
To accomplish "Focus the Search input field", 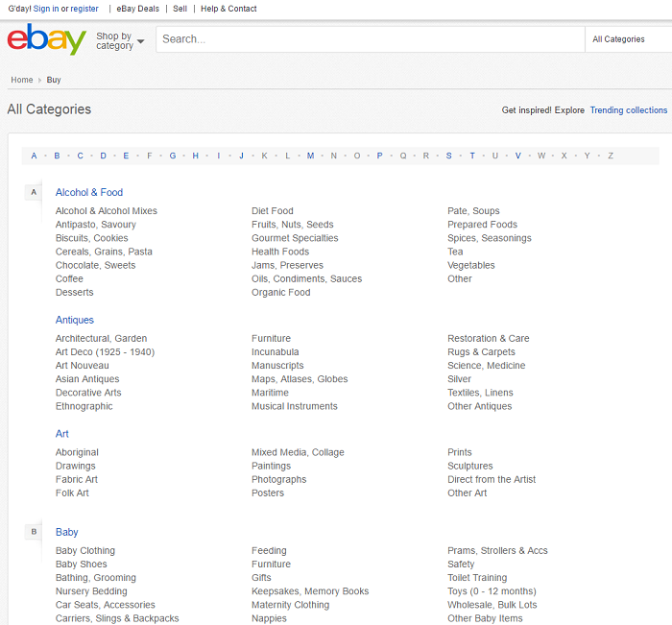I will (370, 39).
